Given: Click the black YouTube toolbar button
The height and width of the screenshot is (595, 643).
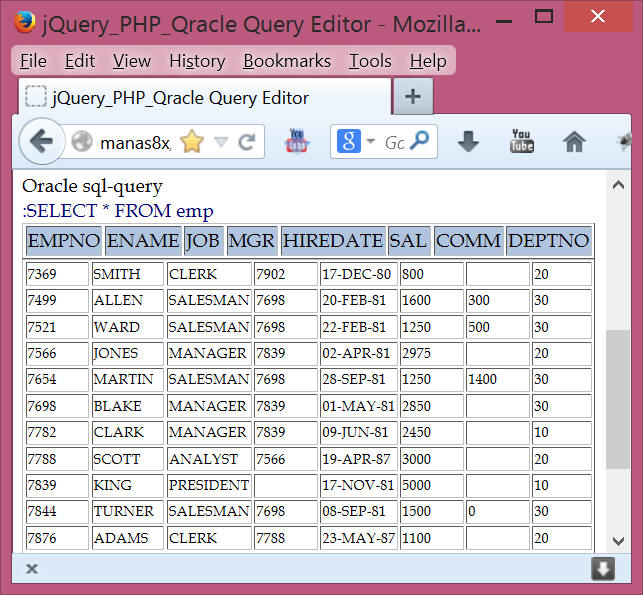Looking at the screenshot, I should click(x=522, y=142).
